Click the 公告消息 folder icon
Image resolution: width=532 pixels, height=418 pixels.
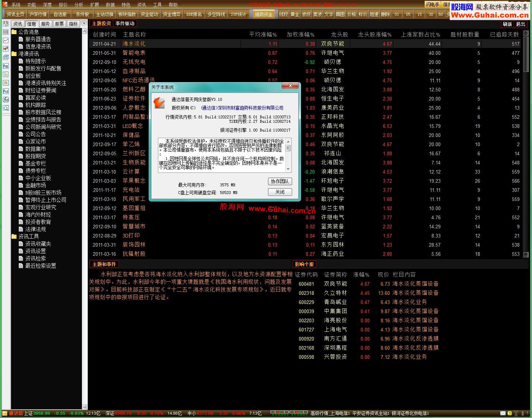(14, 32)
